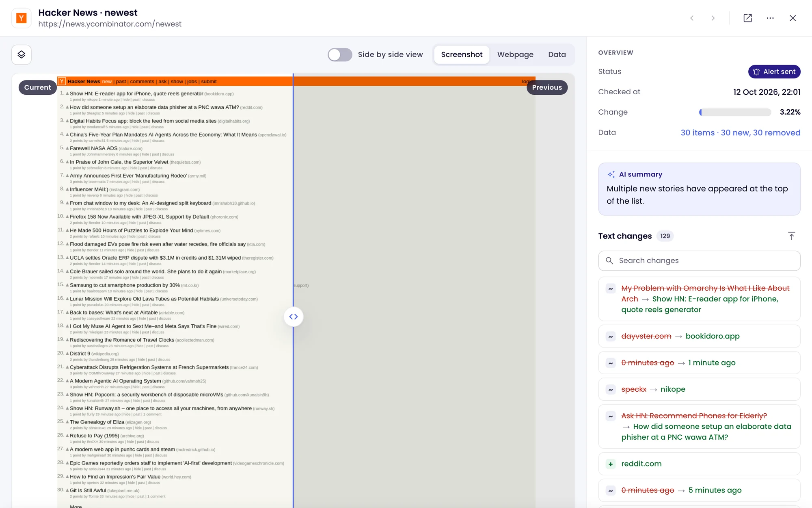Click tilde icon beside 5 minutes ago change
The width and height of the screenshot is (812, 508).
point(610,491)
